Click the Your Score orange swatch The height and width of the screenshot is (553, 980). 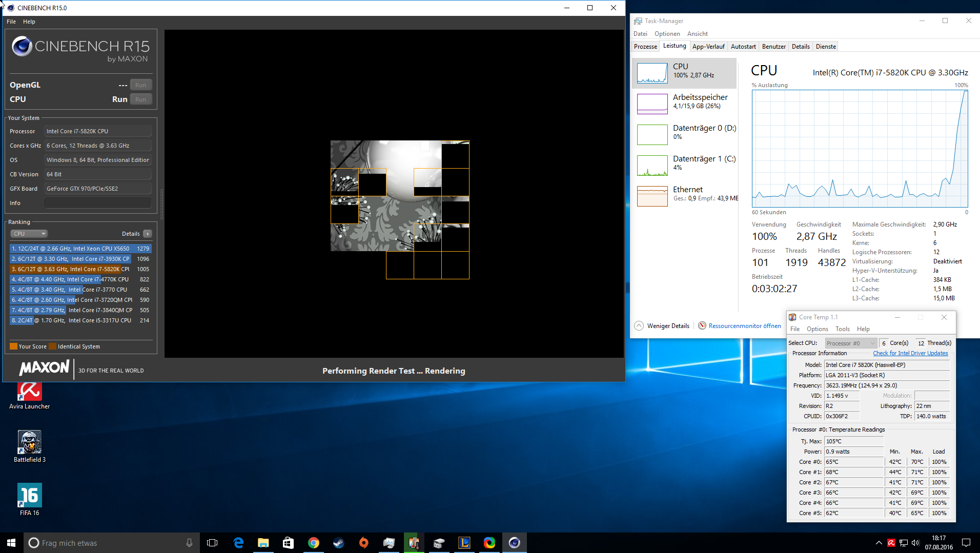14,346
